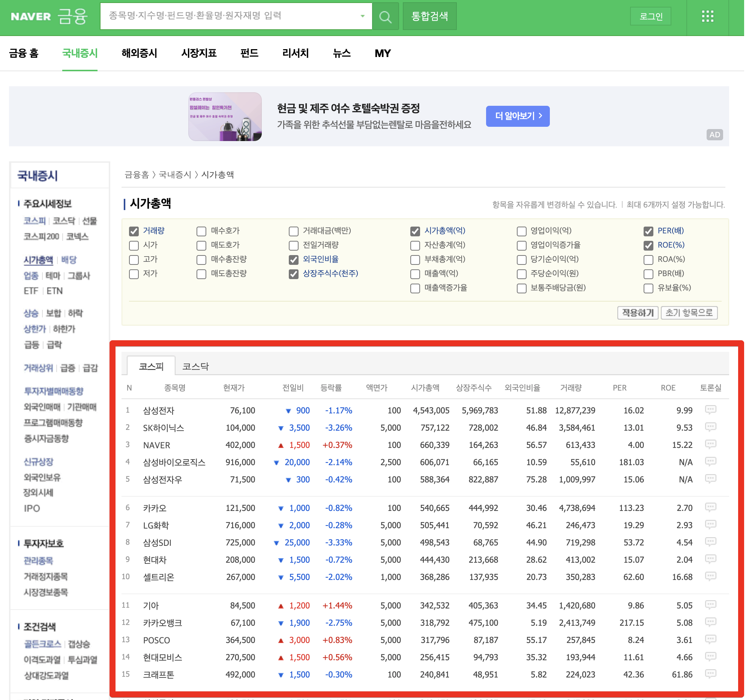
Task: Click the search magnifier icon
Action: [385, 17]
